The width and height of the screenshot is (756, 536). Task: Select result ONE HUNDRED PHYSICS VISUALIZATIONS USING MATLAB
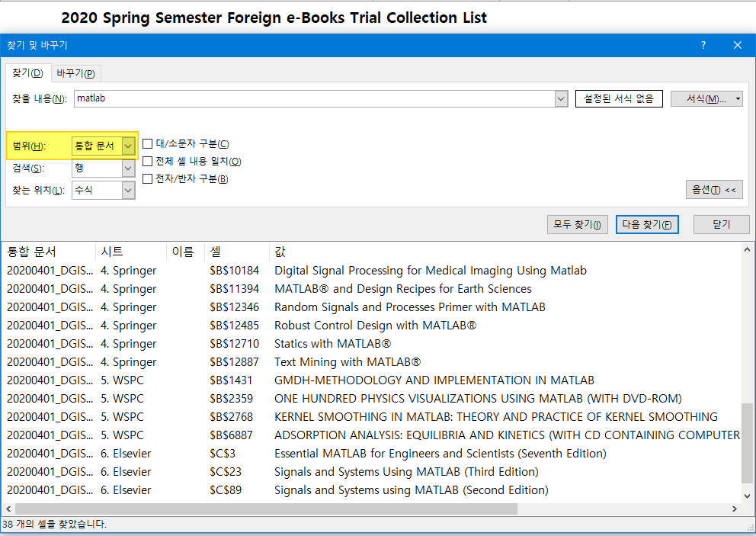click(x=371, y=399)
